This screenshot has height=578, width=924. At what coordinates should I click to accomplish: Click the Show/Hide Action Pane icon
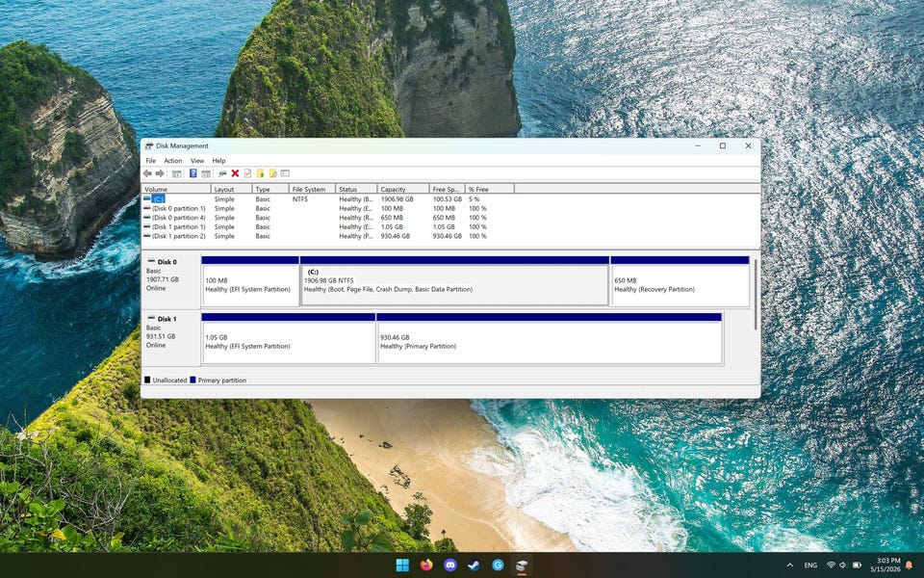click(x=206, y=173)
